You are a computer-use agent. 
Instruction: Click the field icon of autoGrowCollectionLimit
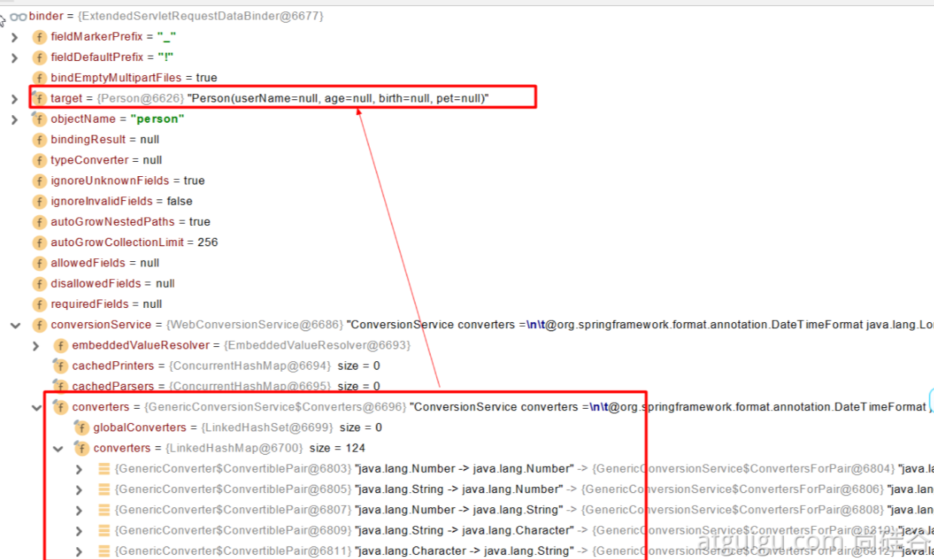(x=39, y=242)
